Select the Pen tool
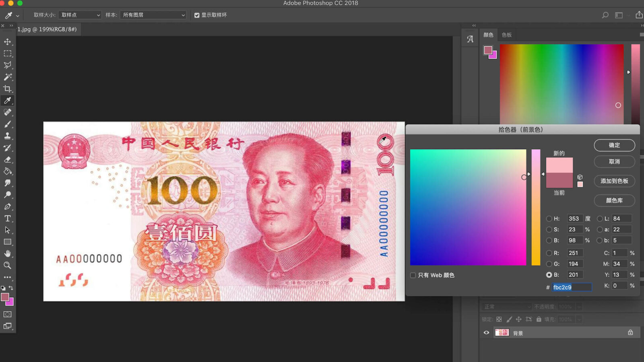Screen dimensions: 644x362 pyautogui.click(x=7, y=207)
